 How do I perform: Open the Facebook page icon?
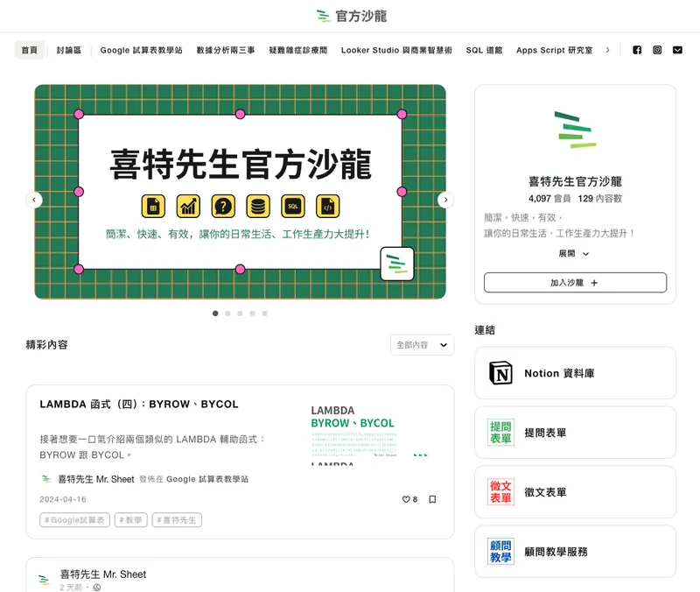pos(637,50)
